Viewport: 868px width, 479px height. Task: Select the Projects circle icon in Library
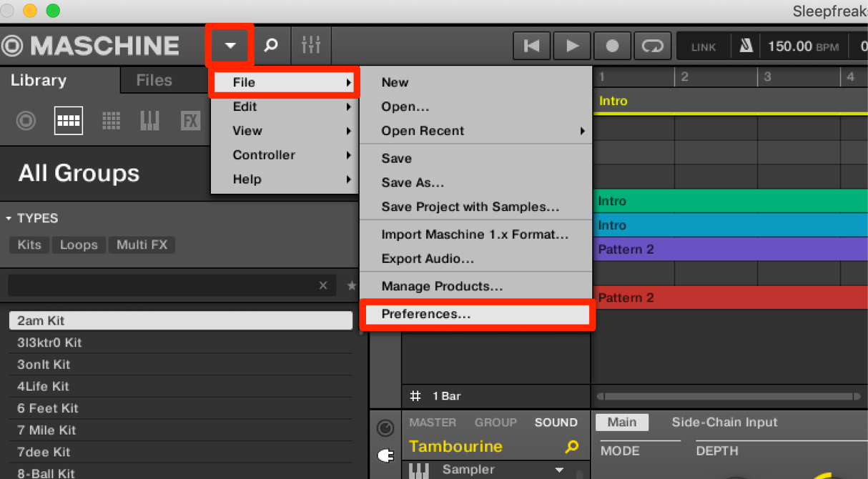[x=26, y=121]
